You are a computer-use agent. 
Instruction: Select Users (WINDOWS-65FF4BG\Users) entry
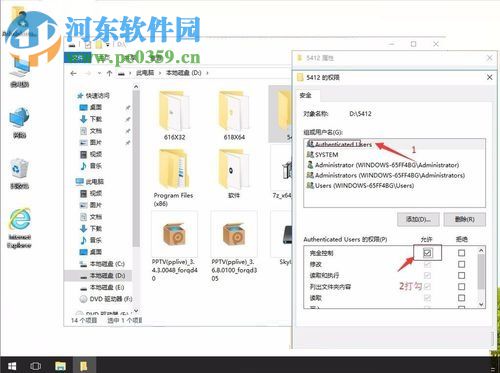[394, 186]
